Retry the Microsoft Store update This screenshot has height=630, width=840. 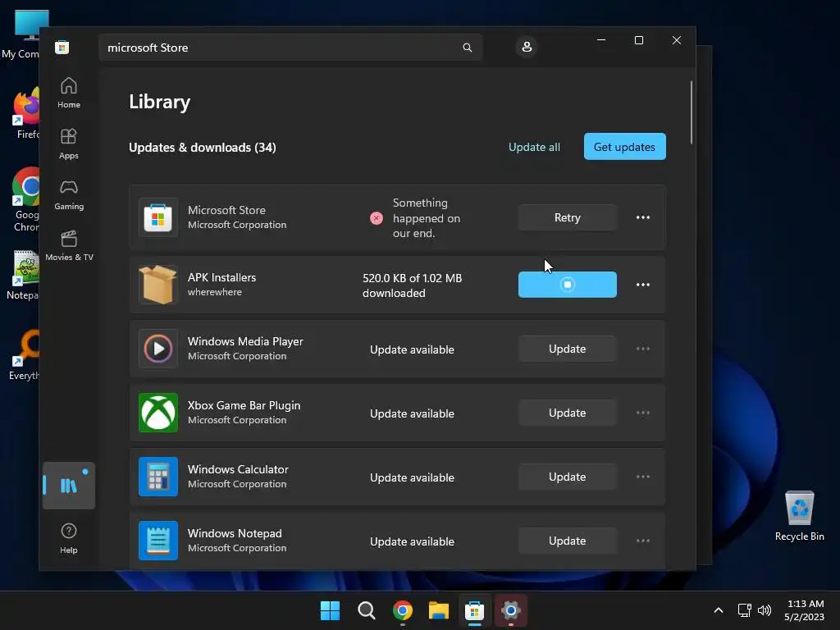coord(568,217)
